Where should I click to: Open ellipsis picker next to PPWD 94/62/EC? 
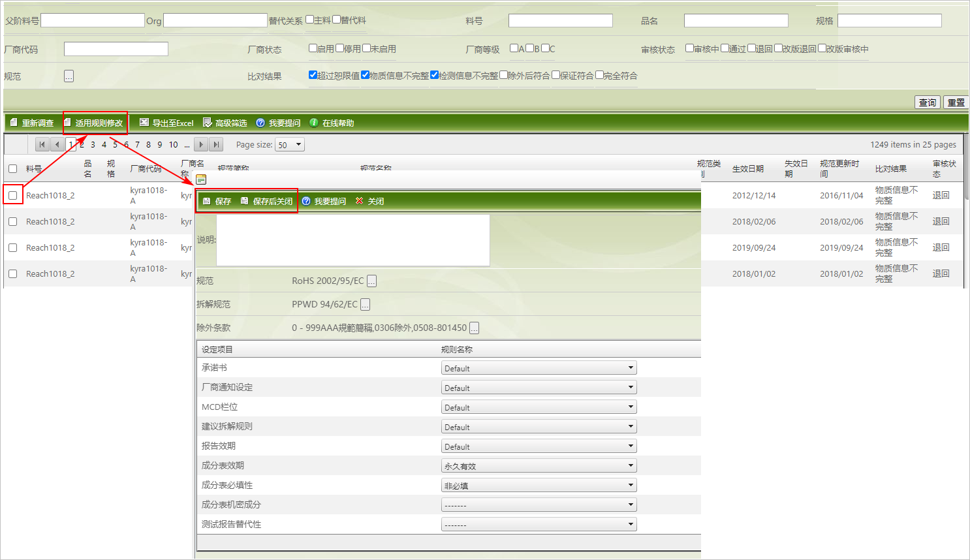coord(365,305)
